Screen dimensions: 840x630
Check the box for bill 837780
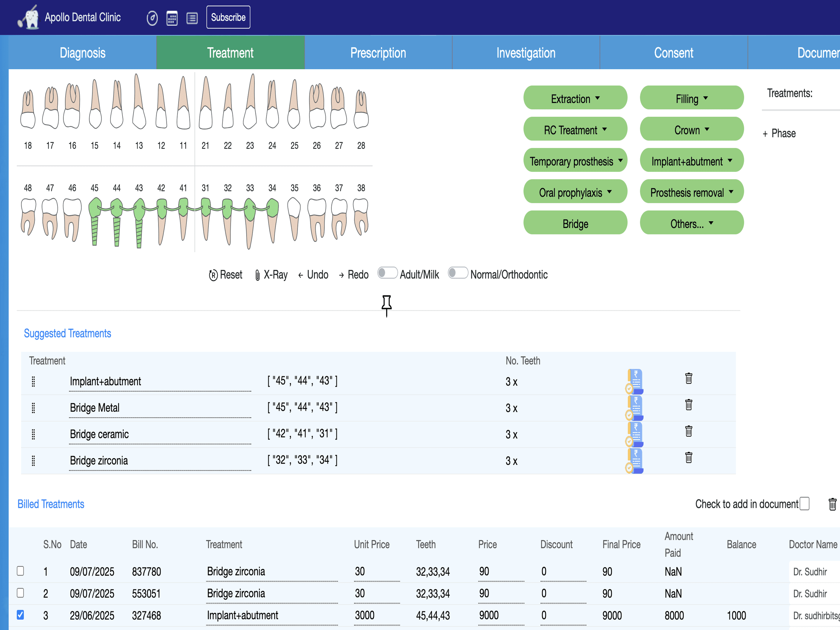[20, 571]
